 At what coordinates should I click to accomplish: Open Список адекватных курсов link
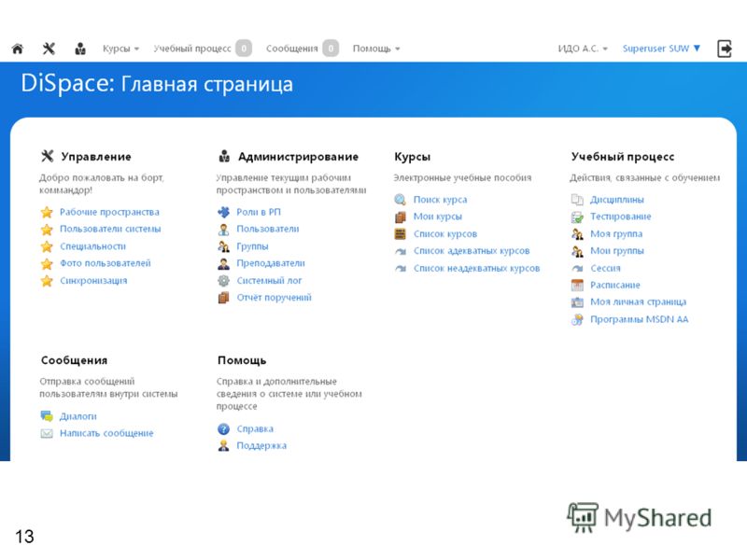[x=472, y=251]
